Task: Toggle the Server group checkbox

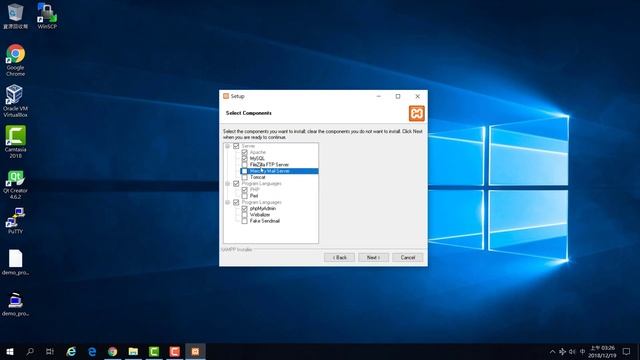Action: (236, 146)
